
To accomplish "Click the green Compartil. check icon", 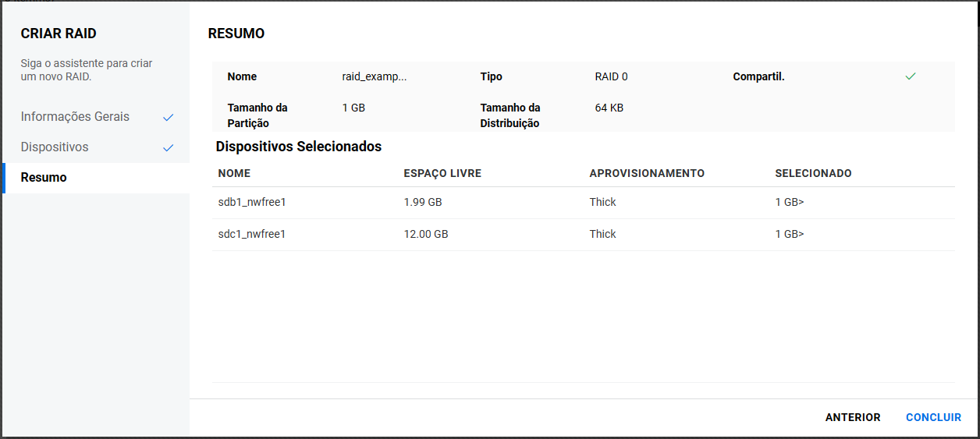I will click(x=910, y=77).
